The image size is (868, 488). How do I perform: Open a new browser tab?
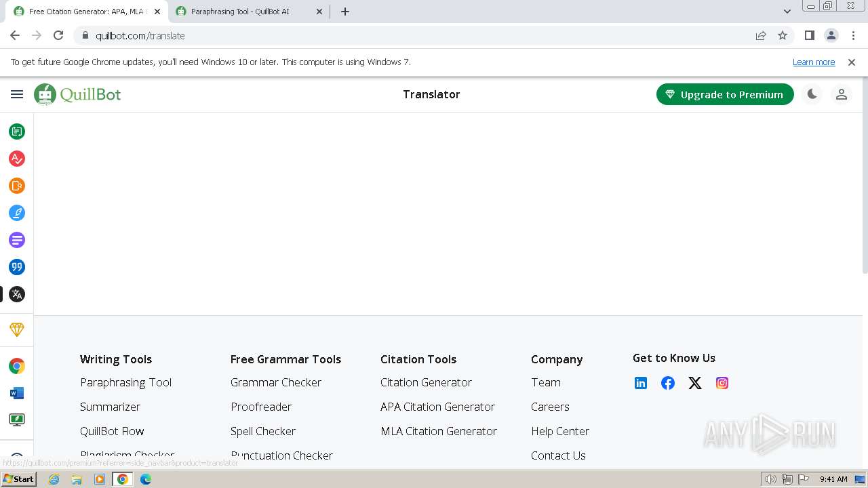pos(345,12)
